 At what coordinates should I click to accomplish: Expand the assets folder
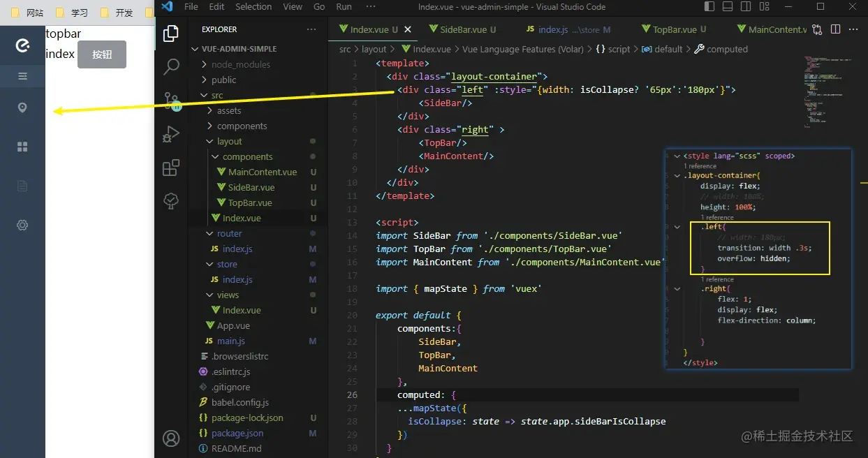point(229,110)
